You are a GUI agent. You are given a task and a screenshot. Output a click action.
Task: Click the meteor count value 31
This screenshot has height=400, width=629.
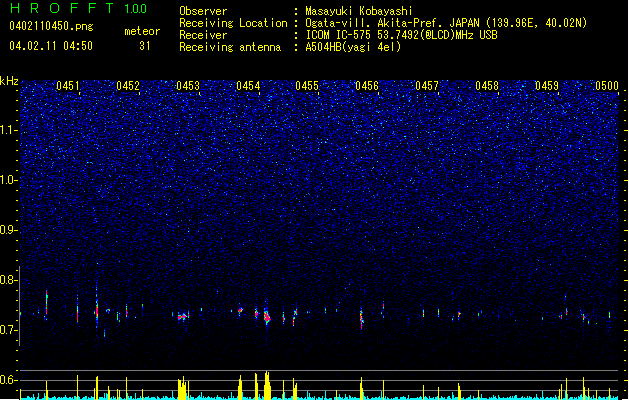click(x=145, y=46)
